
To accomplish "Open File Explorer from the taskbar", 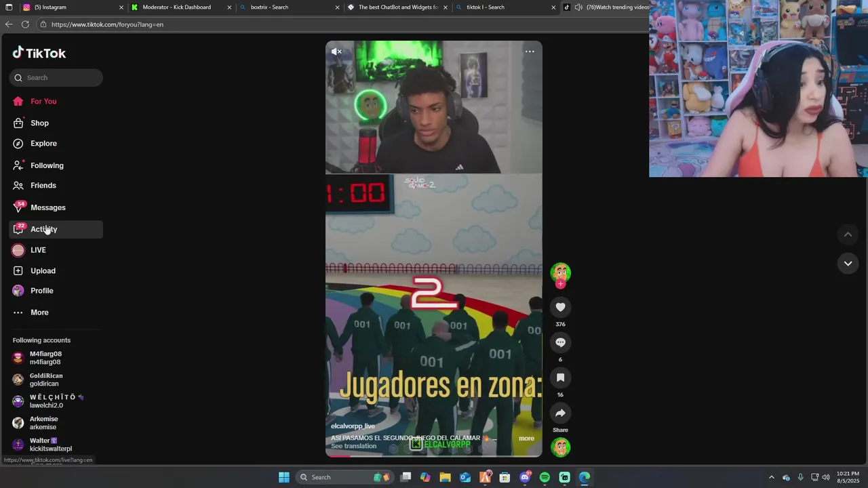I will coord(445,477).
